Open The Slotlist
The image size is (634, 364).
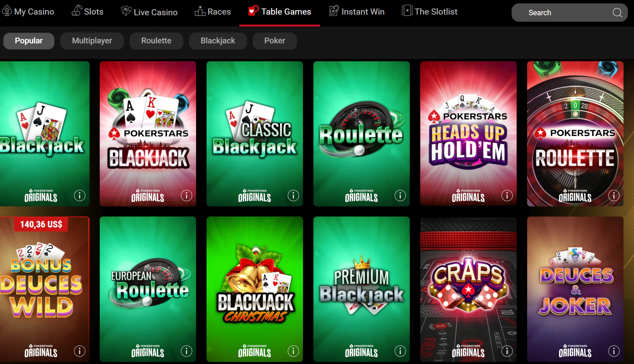(x=429, y=12)
